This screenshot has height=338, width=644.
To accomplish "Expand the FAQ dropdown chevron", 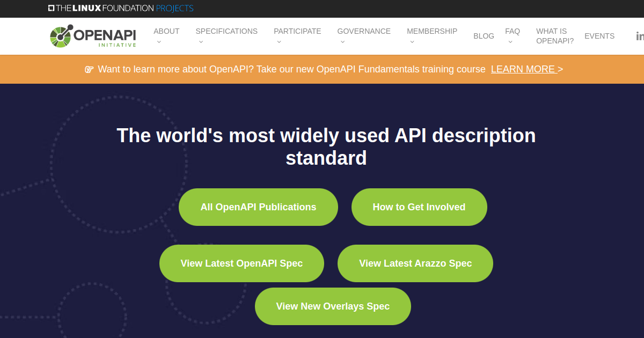I will [510, 42].
